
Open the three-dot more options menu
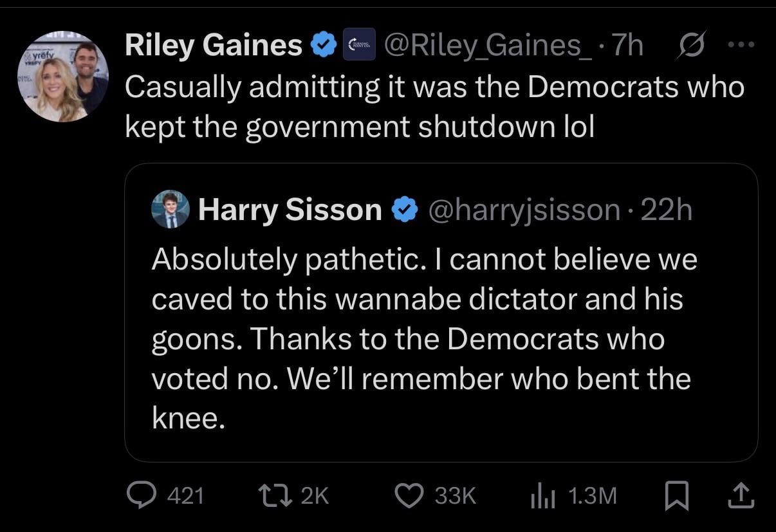[739, 46]
